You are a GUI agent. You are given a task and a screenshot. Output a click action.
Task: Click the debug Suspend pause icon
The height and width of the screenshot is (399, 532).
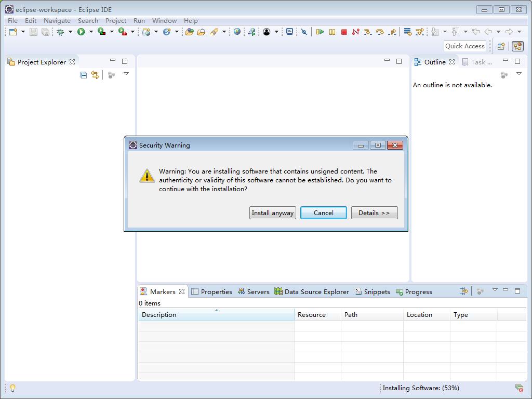pos(332,32)
